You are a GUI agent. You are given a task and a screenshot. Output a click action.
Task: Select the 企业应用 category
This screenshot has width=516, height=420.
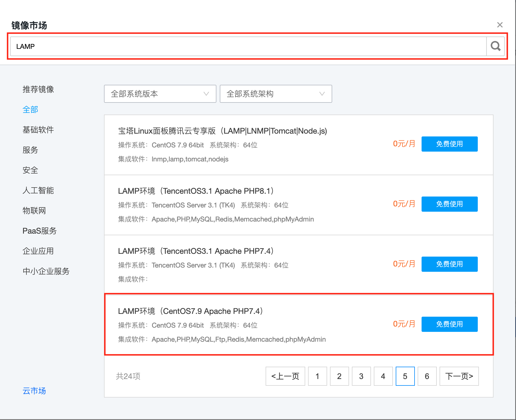[38, 251]
